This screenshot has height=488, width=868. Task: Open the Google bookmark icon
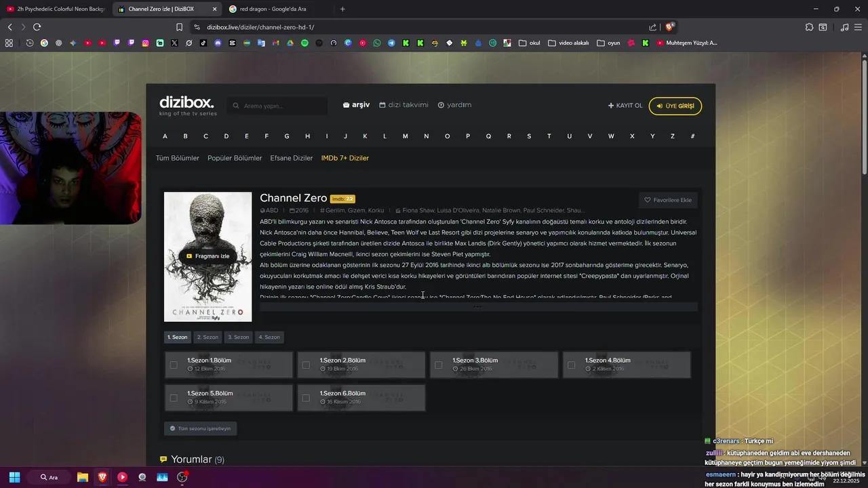click(x=44, y=43)
